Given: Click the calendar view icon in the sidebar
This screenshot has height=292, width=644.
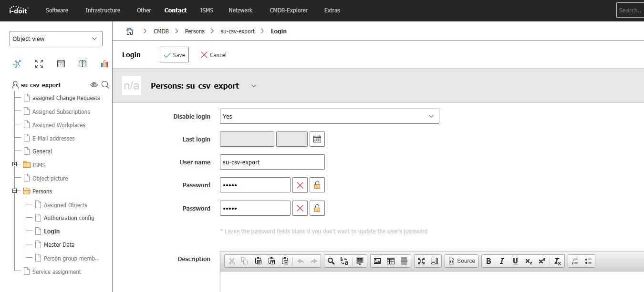Looking at the screenshot, I should point(61,63).
